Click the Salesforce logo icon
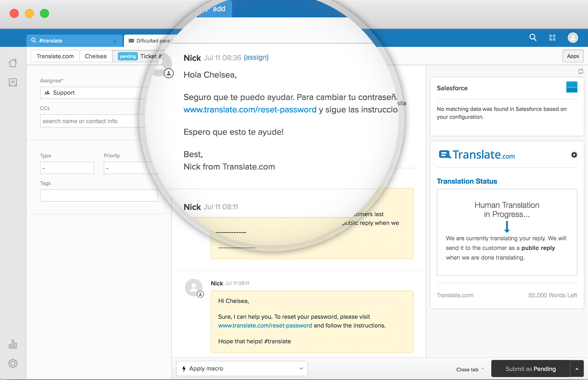 tap(572, 87)
